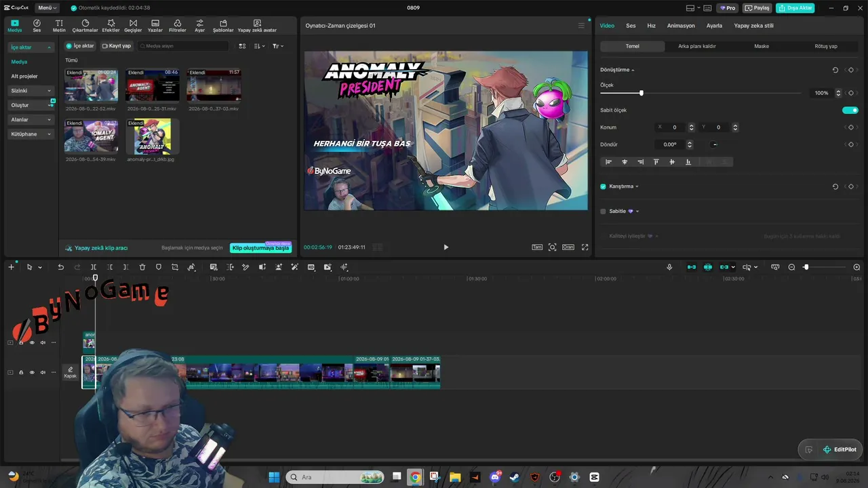Open the Yapay zekâ avatar panel

[257, 26]
